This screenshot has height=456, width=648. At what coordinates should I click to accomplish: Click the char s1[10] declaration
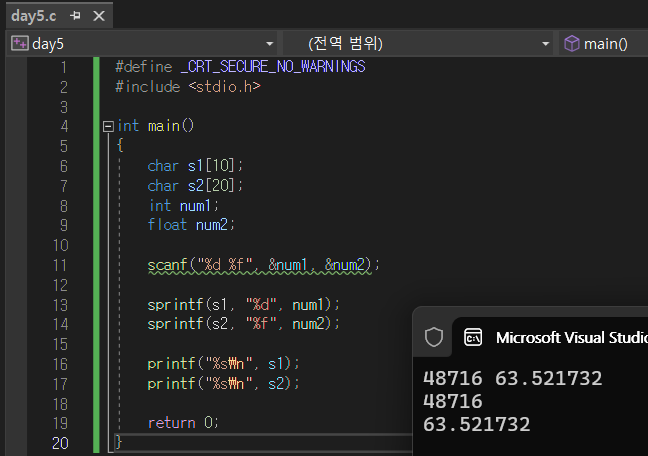(x=195, y=166)
